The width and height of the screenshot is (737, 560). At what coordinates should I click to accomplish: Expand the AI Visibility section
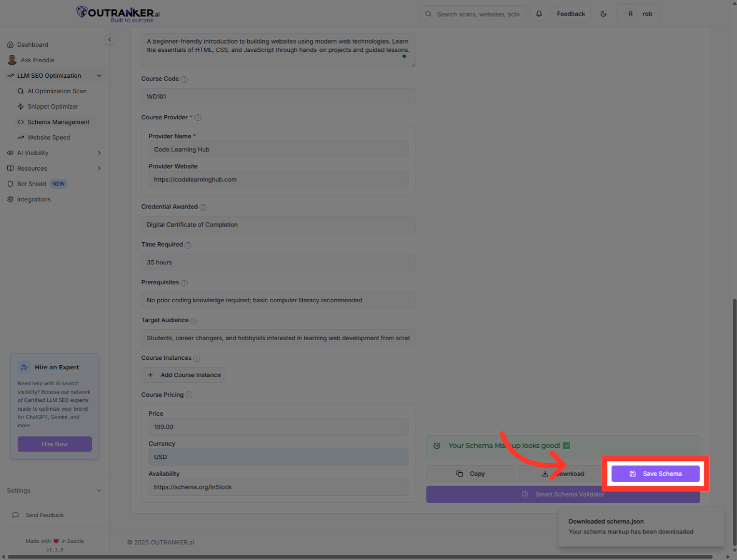click(98, 152)
